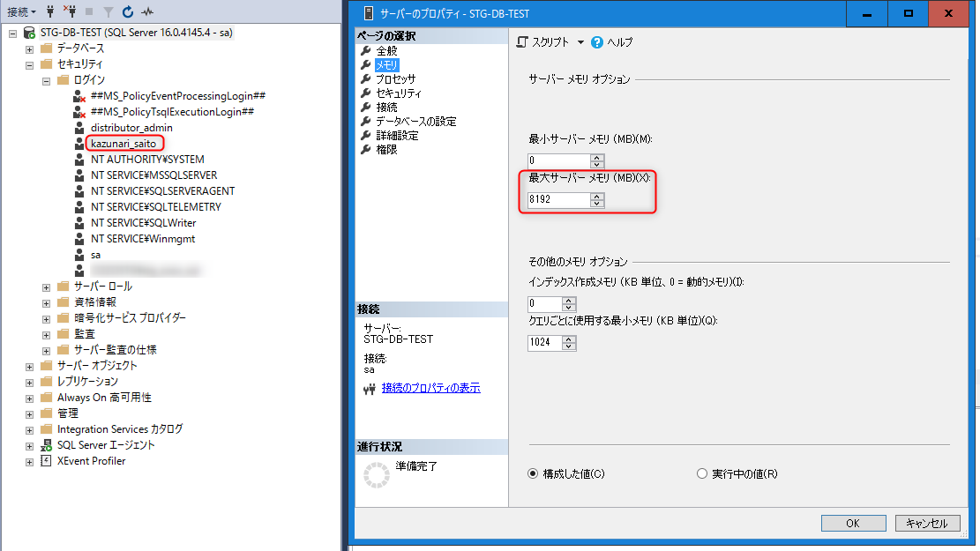Click the OK button
The image size is (980, 551).
coord(853,524)
